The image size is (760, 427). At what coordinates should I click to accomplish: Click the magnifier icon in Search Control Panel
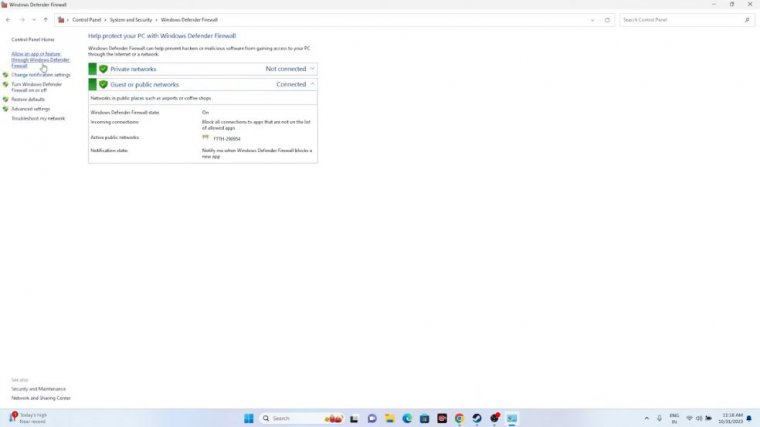747,20
